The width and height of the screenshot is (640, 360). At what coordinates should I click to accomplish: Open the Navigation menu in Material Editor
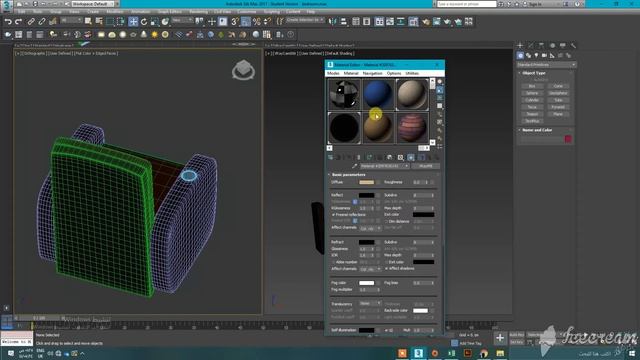pos(373,73)
